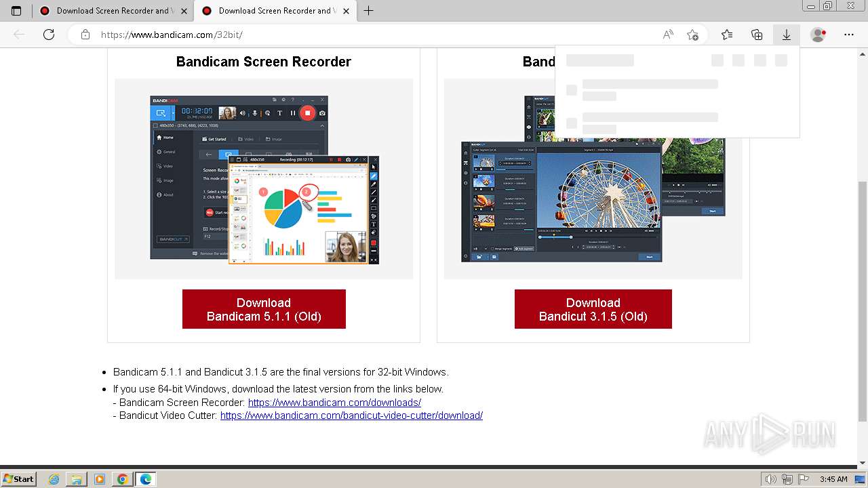The width and height of the screenshot is (868, 488).
Task: Open the volume tray icon
Action: pos(771,479)
